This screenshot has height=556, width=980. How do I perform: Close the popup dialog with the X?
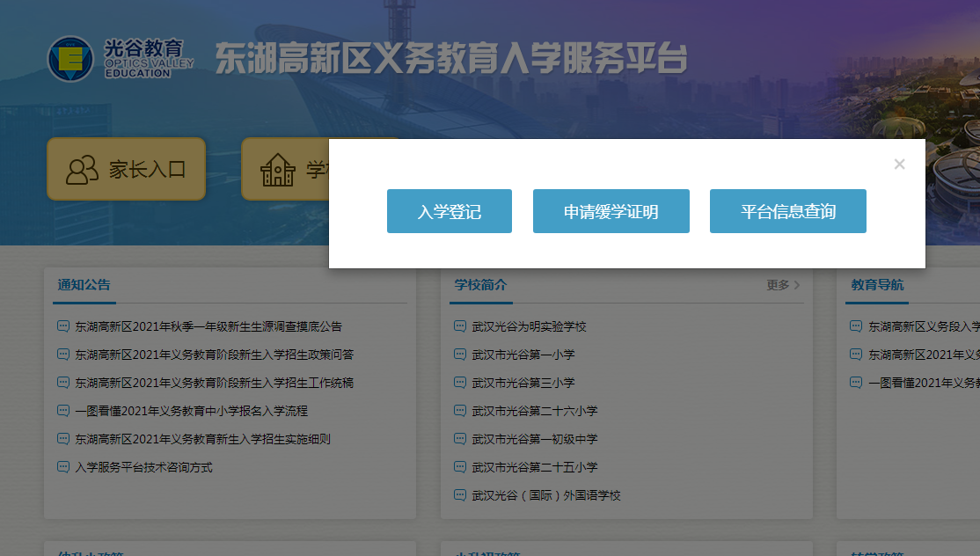(x=899, y=165)
